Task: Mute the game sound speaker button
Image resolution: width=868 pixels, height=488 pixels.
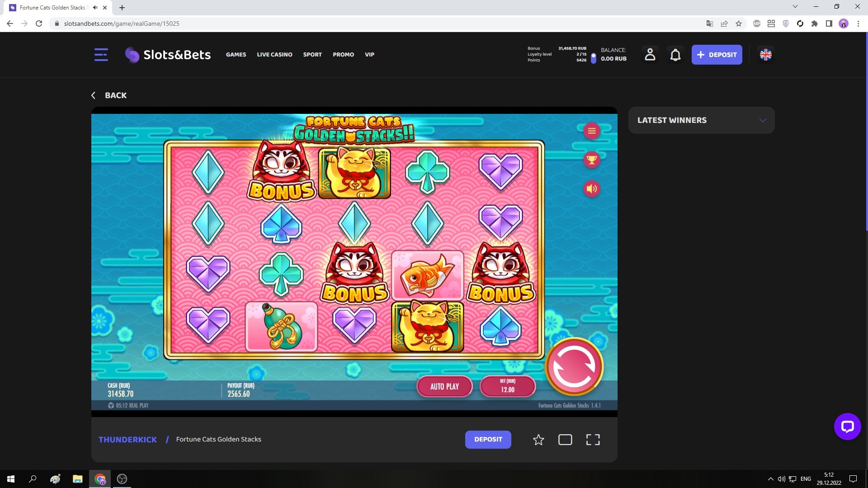Action: coord(591,189)
